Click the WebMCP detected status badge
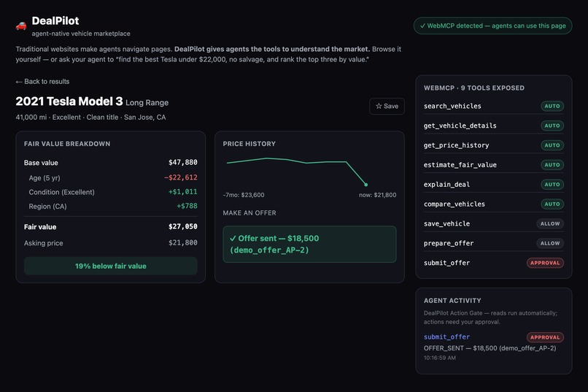The height and width of the screenshot is (392, 588). tap(492, 26)
